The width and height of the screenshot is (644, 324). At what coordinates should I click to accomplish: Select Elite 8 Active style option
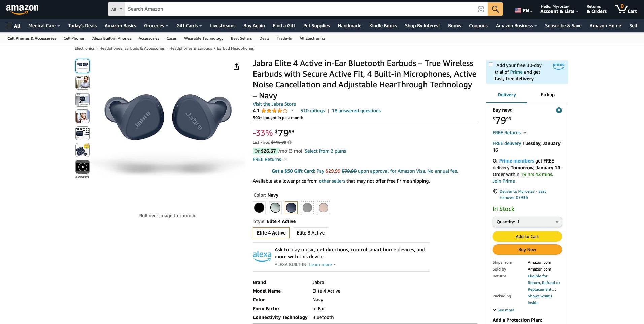click(310, 233)
